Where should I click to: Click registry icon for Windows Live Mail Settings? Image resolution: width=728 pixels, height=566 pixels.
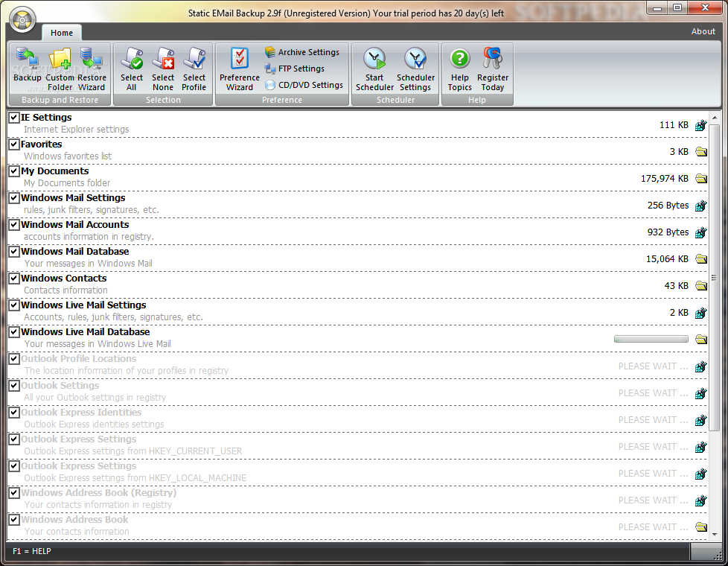click(x=701, y=313)
